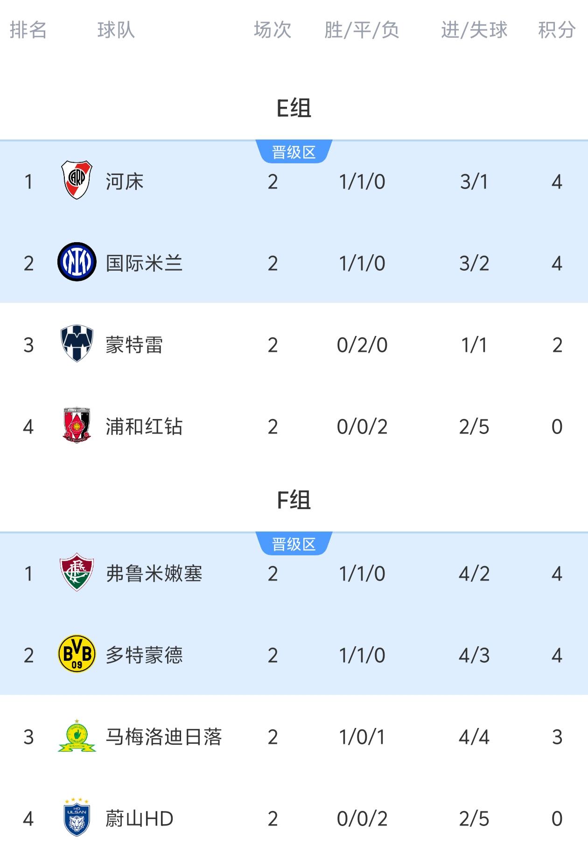The height and width of the screenshot is (868, 588).
Task: Tap the E组 group heading
Action: tap(294, 108)
